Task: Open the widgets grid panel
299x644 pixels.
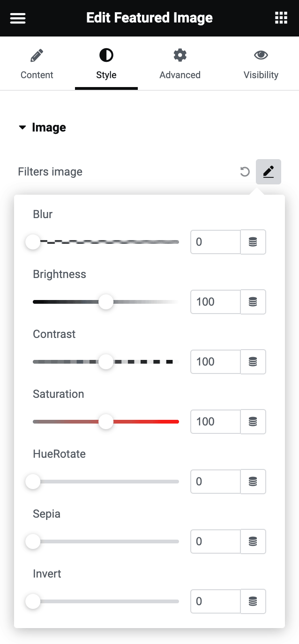Action: pyautogui.click(x=281, y=18)
